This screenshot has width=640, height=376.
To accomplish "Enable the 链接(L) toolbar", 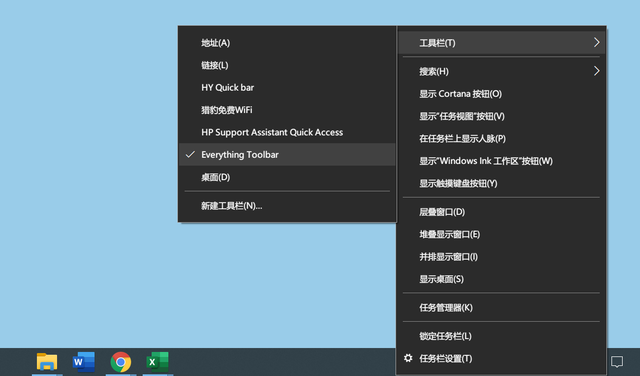I will pos(287,65).
